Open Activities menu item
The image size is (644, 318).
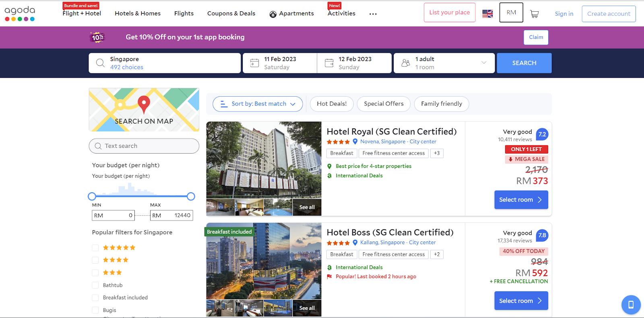(341, 13)
